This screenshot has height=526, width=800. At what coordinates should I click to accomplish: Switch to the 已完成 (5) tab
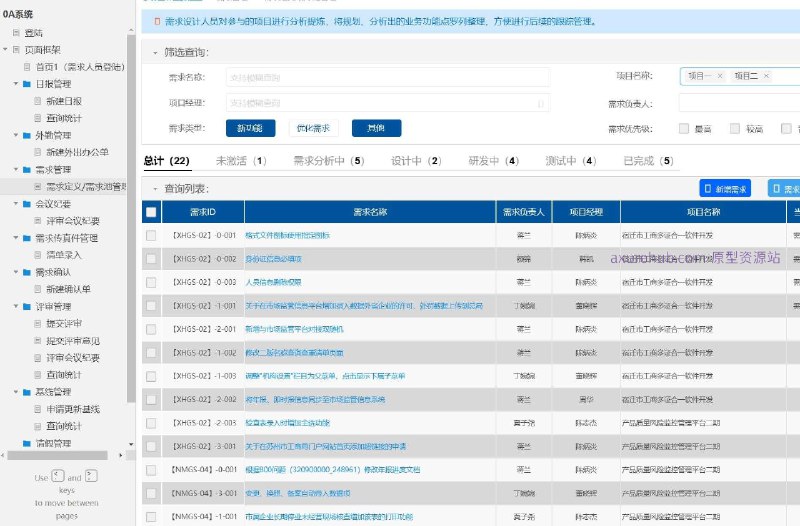pos(648,161)
